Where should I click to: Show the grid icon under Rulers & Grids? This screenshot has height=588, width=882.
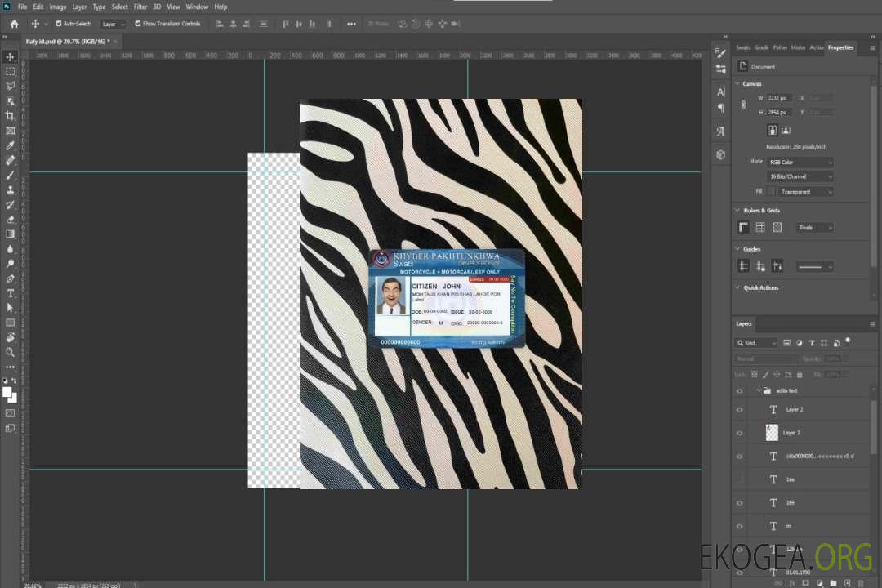tap(760, 228)
